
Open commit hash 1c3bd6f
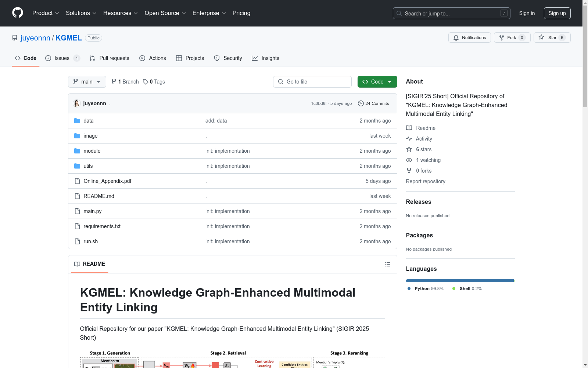[319, 103]
